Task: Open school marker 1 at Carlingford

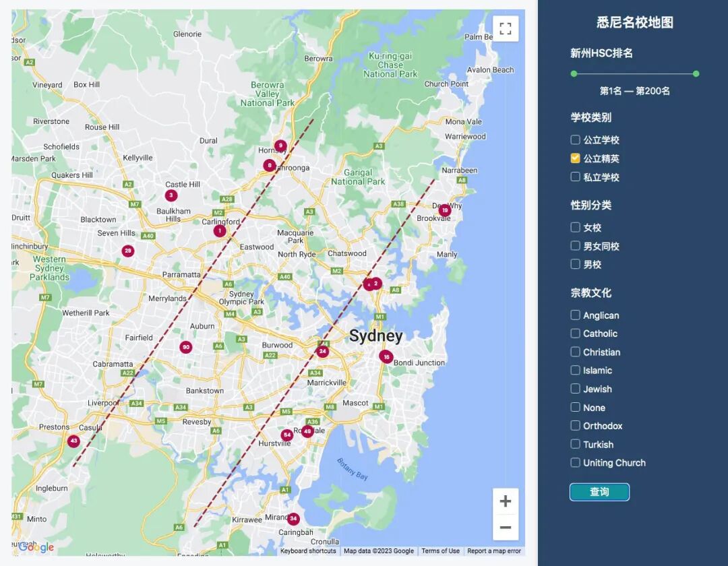Action: pyautogui.click(x=220, y=230)
